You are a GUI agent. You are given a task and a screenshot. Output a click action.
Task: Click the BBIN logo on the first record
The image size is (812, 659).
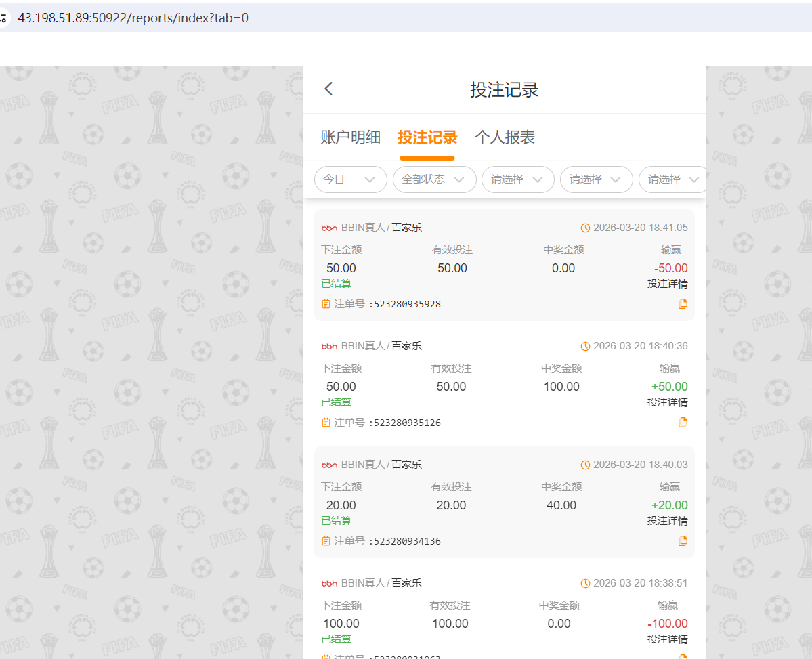[329, 228]
